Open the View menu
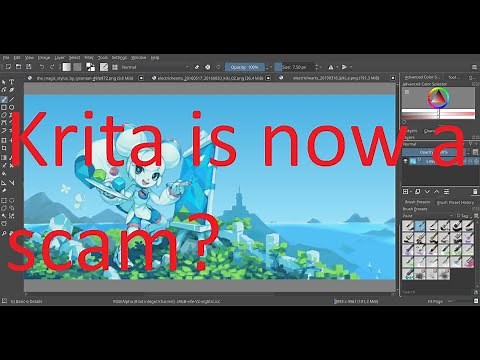Viewport: 480px width, 360px height. click(x=29, y=58)
